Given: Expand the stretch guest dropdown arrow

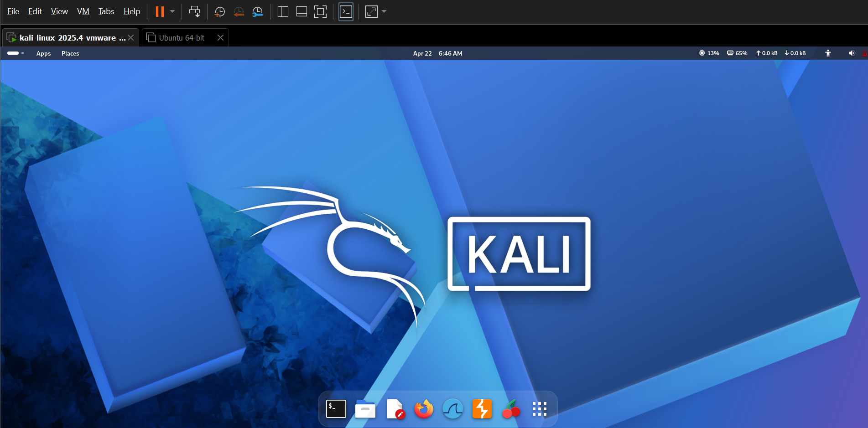Looking at the screenshot, I should pyautogui.click(x=384, y=11).
